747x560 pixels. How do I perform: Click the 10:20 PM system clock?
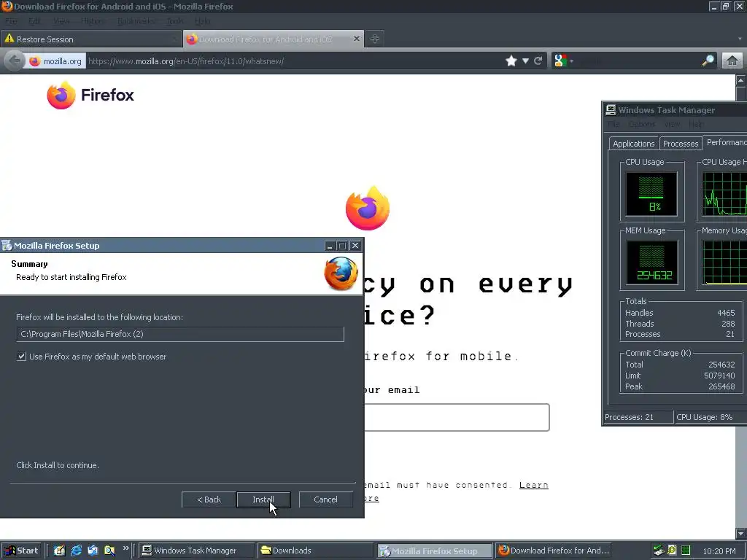(719, 551)
